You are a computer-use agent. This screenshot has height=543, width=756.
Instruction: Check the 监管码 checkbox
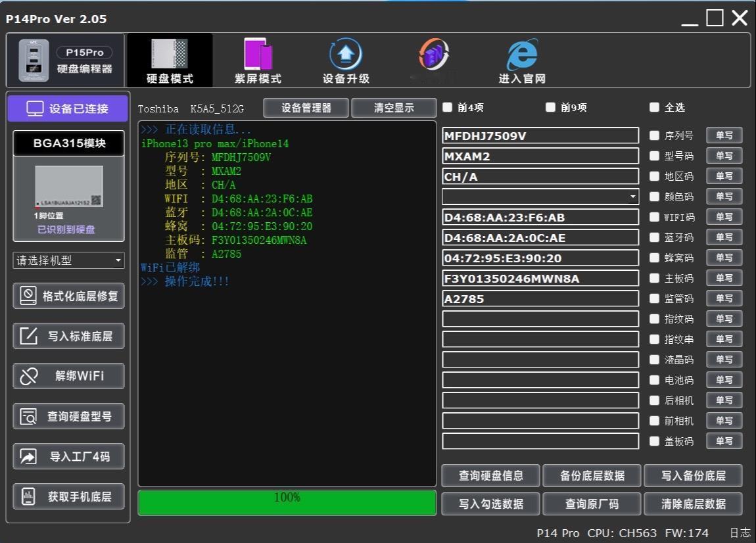pyautogui.click(x=654, y=298)
